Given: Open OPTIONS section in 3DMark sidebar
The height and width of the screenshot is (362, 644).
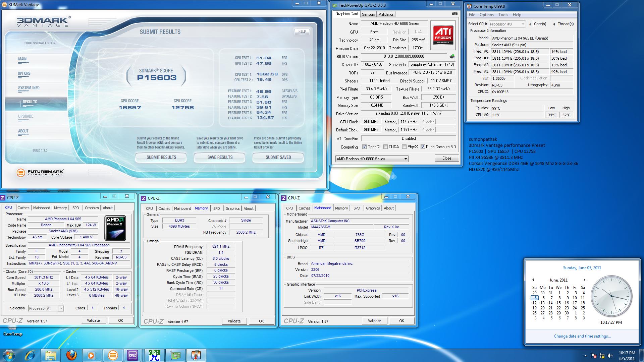Looking at the screenshot, I should click(x=24, y=73).
